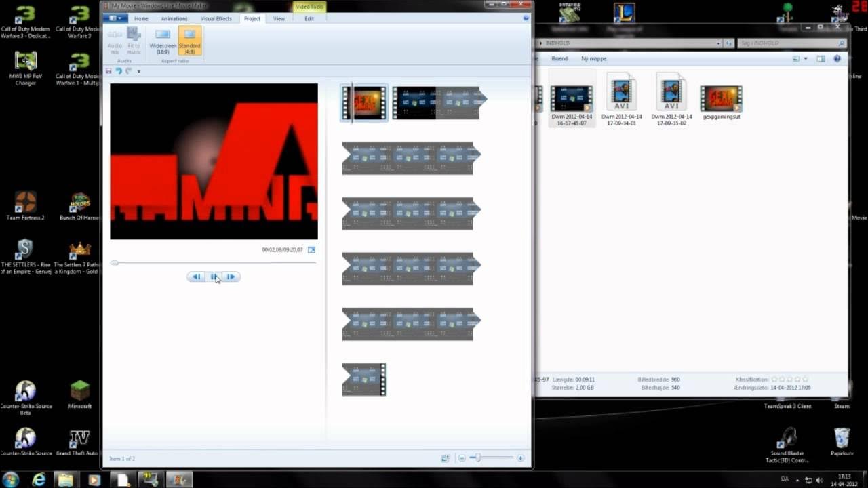
Task: Open the Movie Maker application menu
Action: pyautogui.click(x=115, y=18)
